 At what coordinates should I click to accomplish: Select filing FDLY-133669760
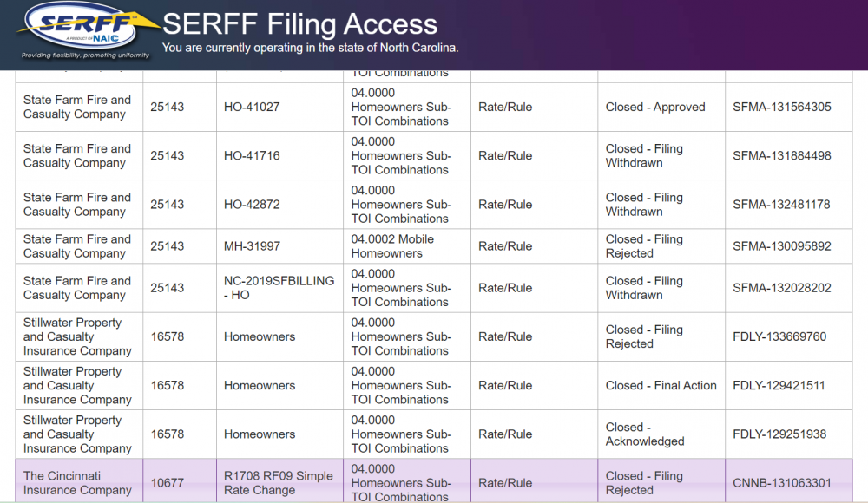779,336
